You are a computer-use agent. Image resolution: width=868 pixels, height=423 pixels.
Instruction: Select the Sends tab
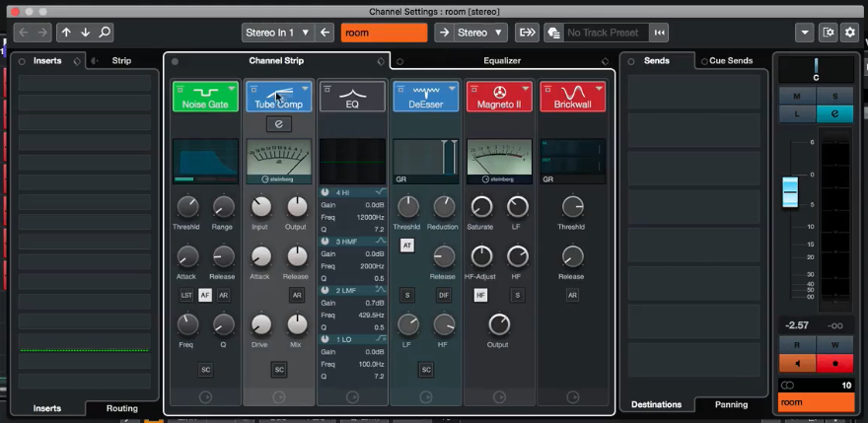[x=657, y=61]
